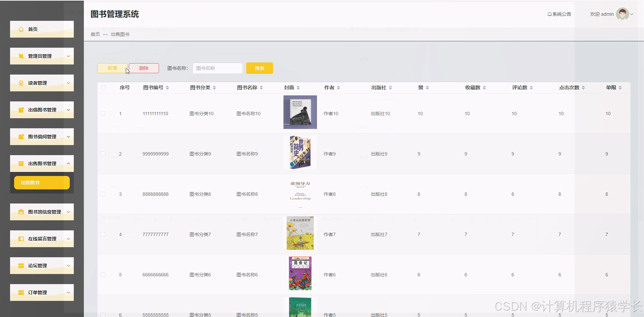This screenshot has width=644, height=317.
Task: Open the 图书名称10 cover thumbnail
Action: click(300, 112)
